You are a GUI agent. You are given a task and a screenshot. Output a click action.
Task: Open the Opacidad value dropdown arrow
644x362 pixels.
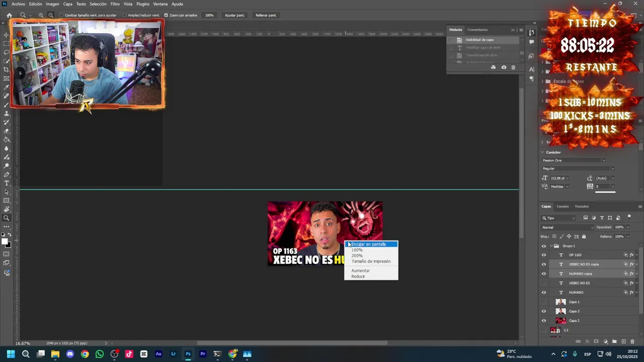tap(628, 227)
